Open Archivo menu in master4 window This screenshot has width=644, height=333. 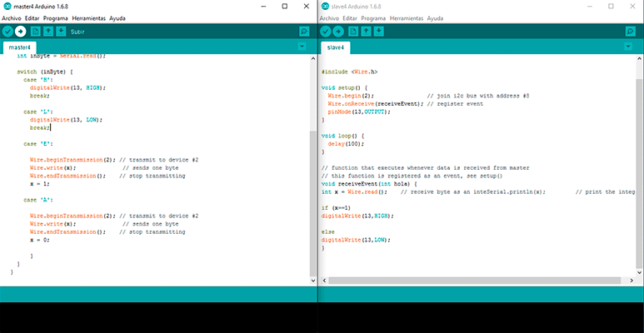point(12,18)
